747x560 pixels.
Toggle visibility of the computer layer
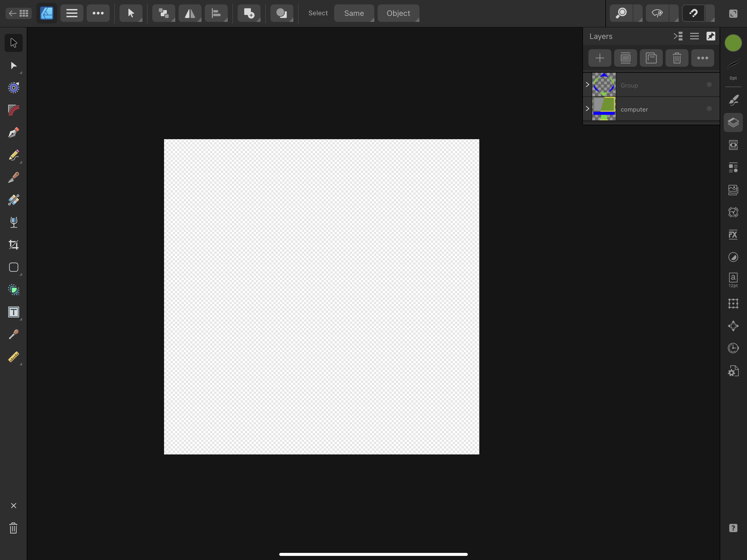tap(709, 109)
